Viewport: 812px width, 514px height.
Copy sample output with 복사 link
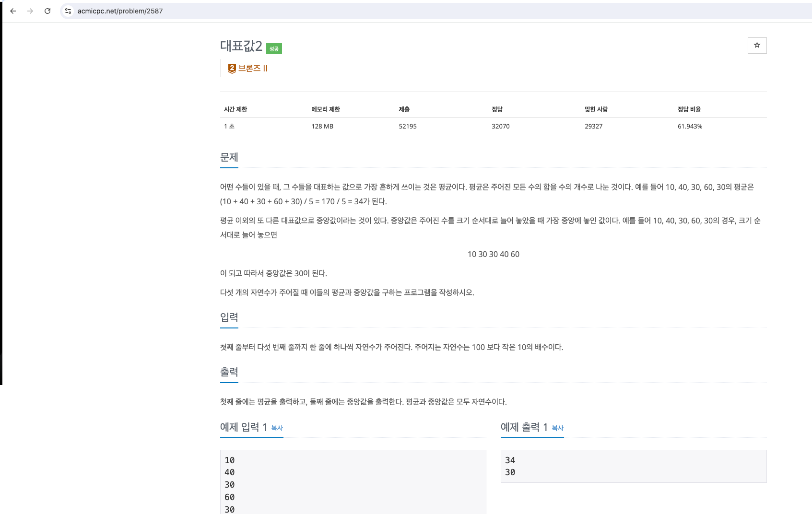[x=558, y=428]
